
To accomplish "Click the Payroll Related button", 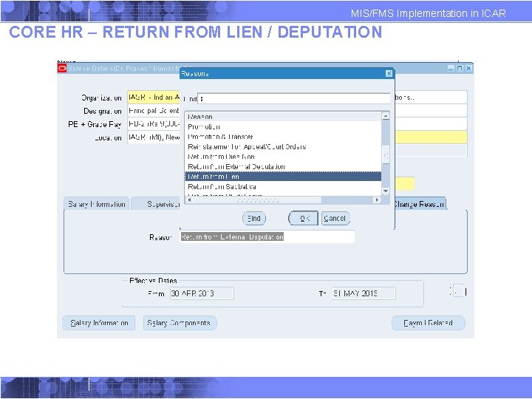I will click(x=428, y=323).
